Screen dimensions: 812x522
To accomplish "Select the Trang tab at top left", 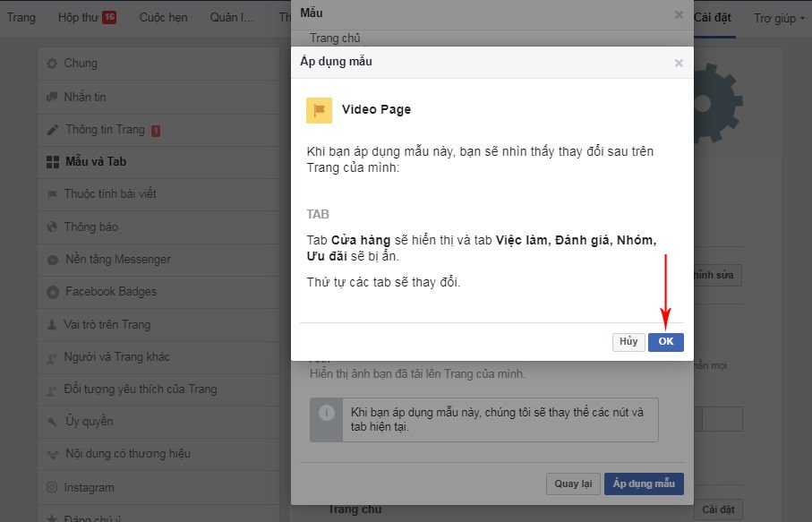I will coord(21,17).
